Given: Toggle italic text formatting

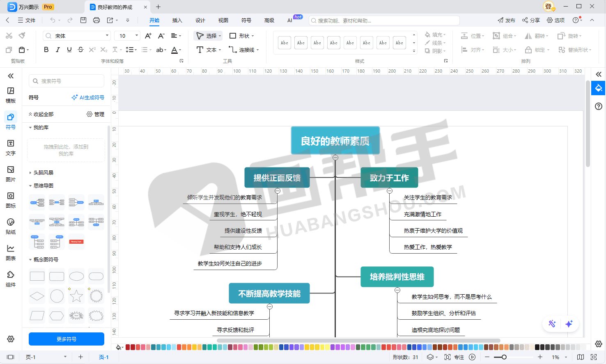Looking at the screenshot, I should (x=57, y=50).
